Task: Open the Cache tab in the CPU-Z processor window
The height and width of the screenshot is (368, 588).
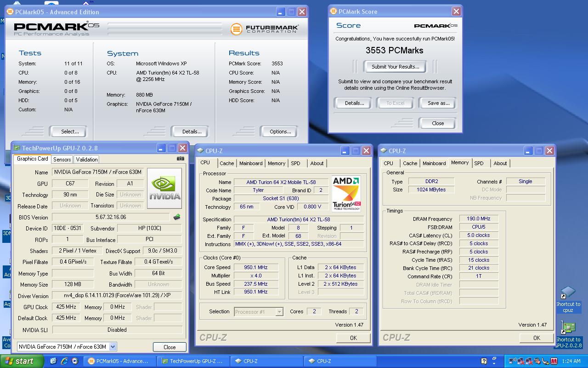Action: [226, 163]
